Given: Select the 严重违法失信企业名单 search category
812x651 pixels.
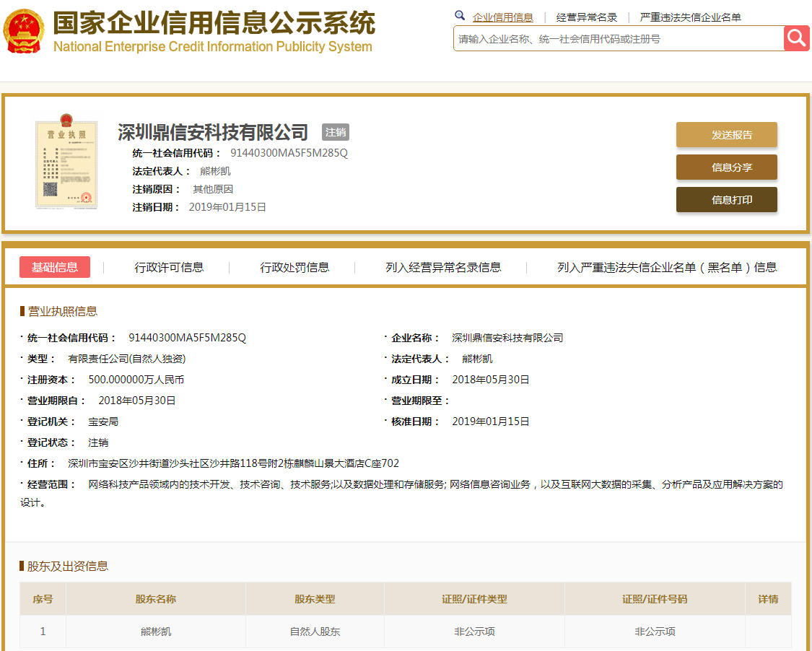Looking at the screenshot, I should pyautogui.click(x=690, y=17).
